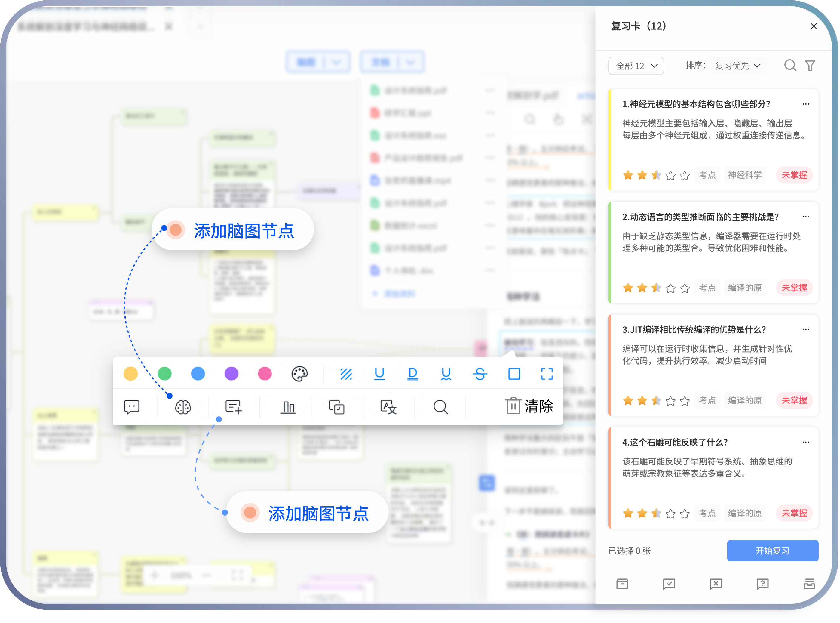This screenshot has width=840, height=623.
Task: Click the question mark bubble icon at panel bottom
Action: tap(762, 584)
